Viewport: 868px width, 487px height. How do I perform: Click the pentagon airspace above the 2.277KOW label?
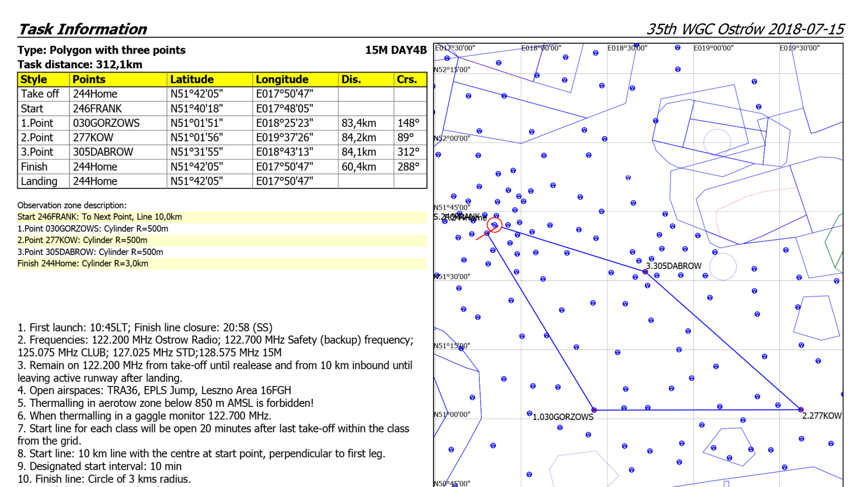pos(817,317)
